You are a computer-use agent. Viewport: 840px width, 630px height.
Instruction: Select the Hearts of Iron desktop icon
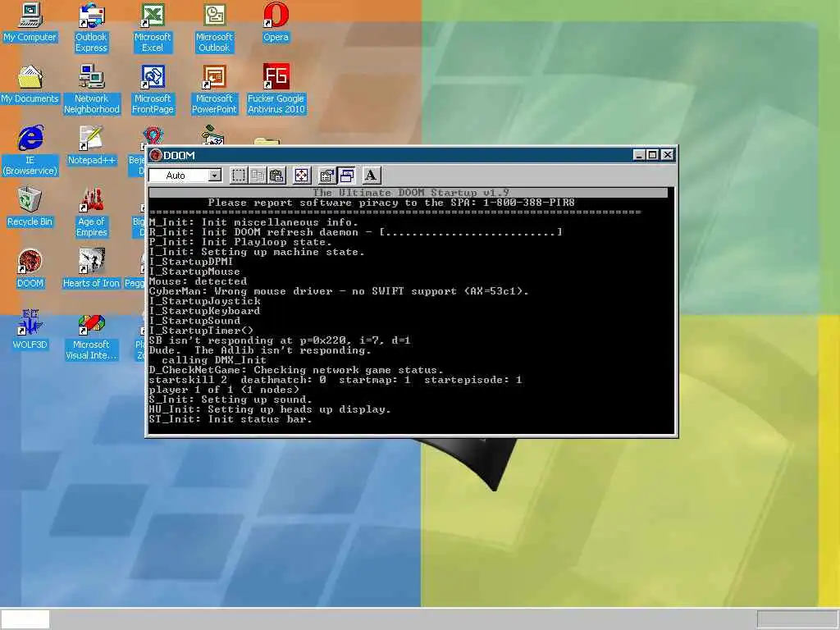tap(91, 269)
